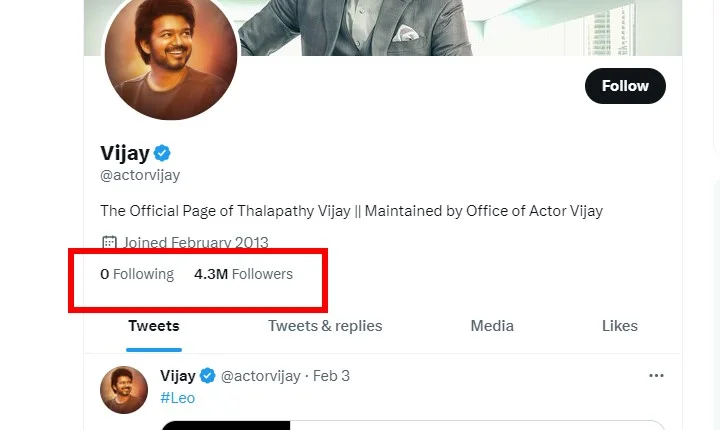Click the Follow button
Image resolution: width=720 pixels, height=430 pixels.
[625, 86]
